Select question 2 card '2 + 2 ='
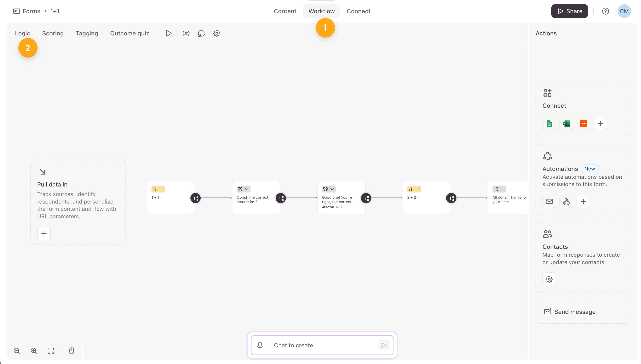The width and height of the screenshot is (641, 364). point(427,198)
